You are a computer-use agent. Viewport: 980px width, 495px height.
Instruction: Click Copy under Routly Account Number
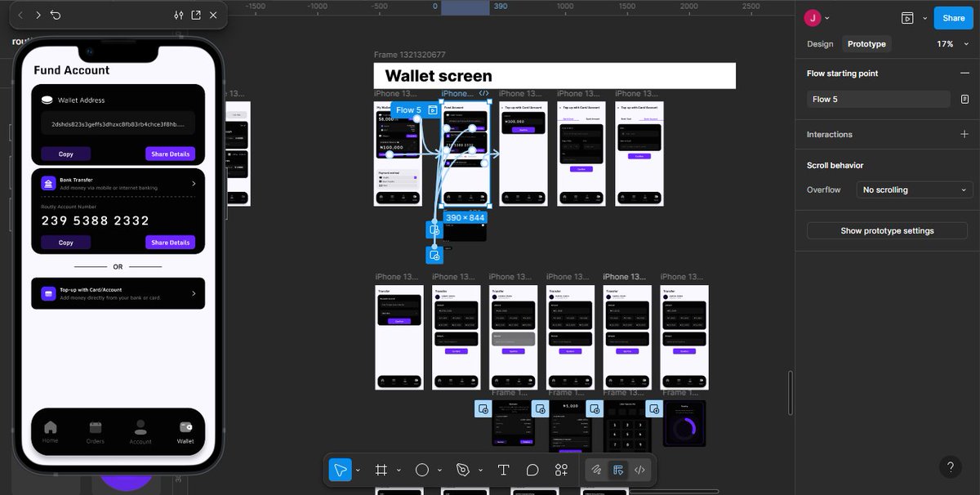coord(66,243)
